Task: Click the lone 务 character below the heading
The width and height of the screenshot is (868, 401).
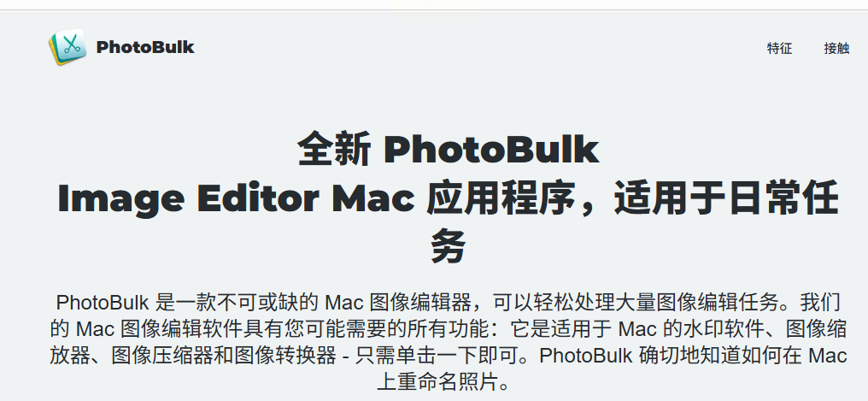Action: [x=449, y=246]
